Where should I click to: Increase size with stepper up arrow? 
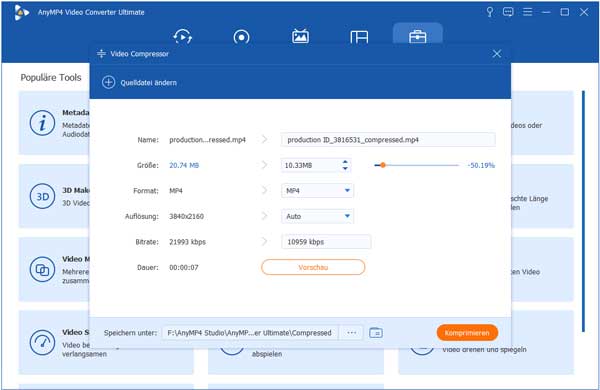click(x=345, y=162)
